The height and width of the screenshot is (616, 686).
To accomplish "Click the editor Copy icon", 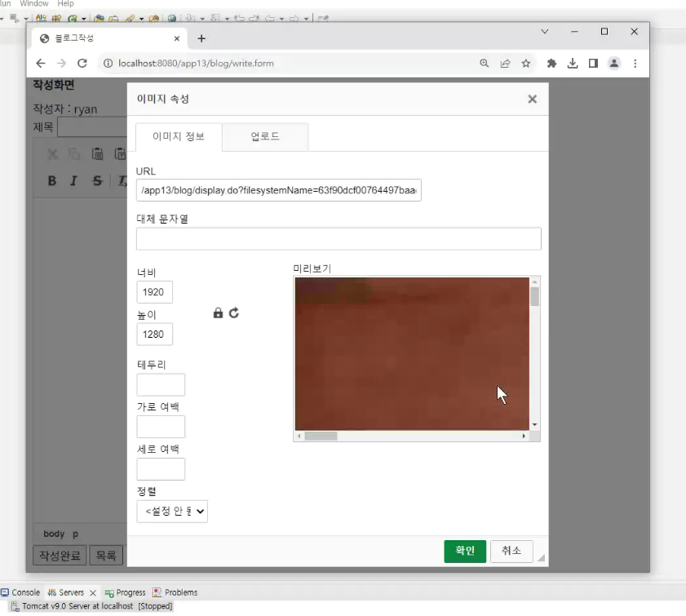I will (74, 154).
